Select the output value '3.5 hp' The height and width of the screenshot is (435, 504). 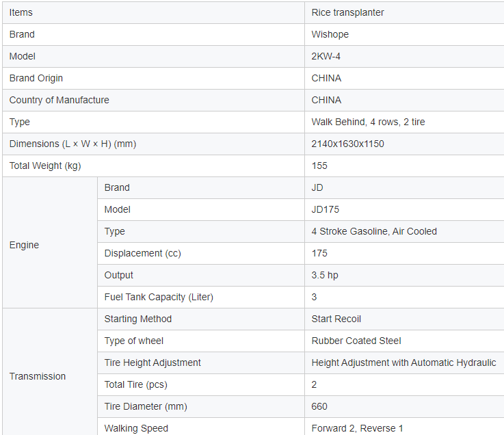click(325, 275)
